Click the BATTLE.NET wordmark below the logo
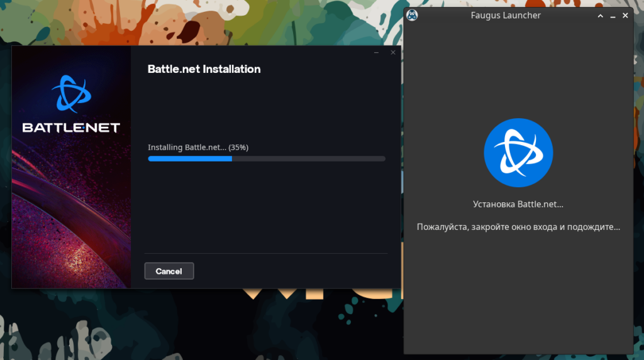The image size is (644, 360). click(x=71, y=128)
